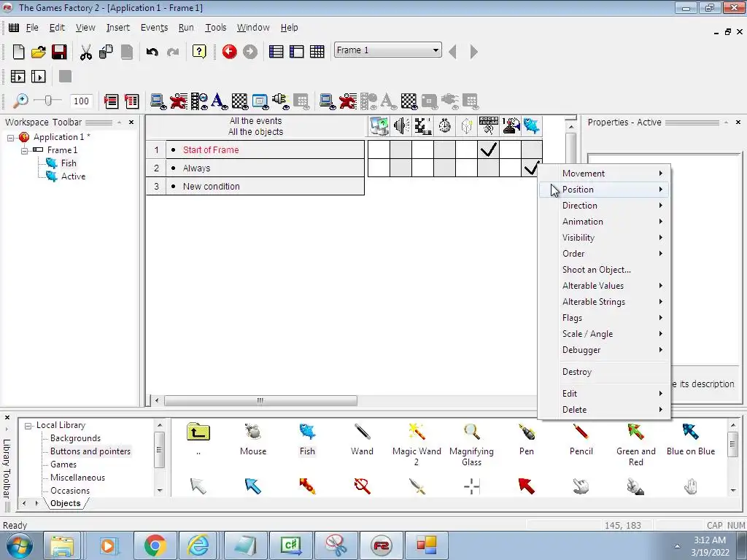
Task: Click the zoom slider handle
Action: 47,101
